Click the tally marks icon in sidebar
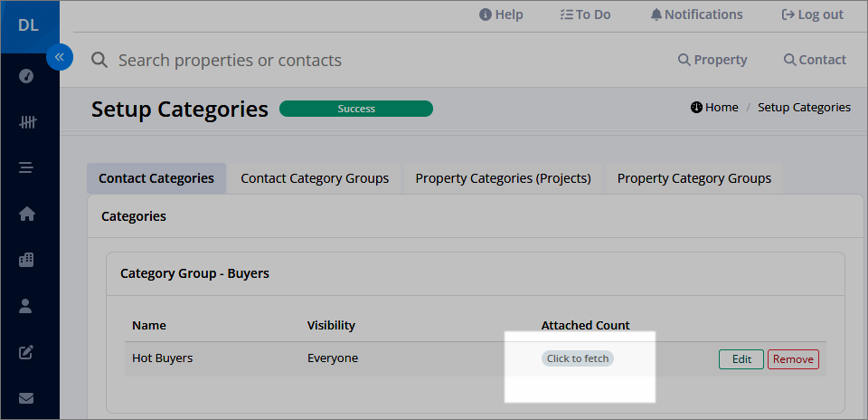 coord(27,122)
